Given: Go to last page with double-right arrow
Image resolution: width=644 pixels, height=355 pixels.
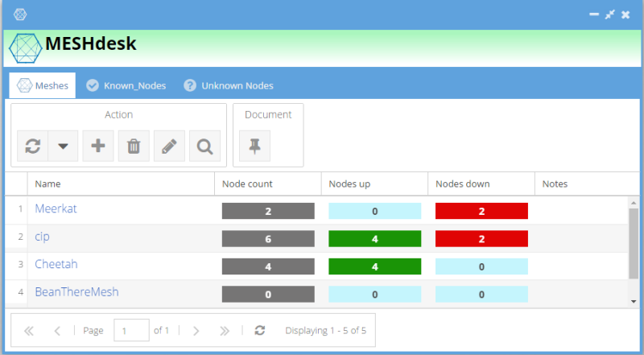Looking at the screenshot, I should coord(225,330).
